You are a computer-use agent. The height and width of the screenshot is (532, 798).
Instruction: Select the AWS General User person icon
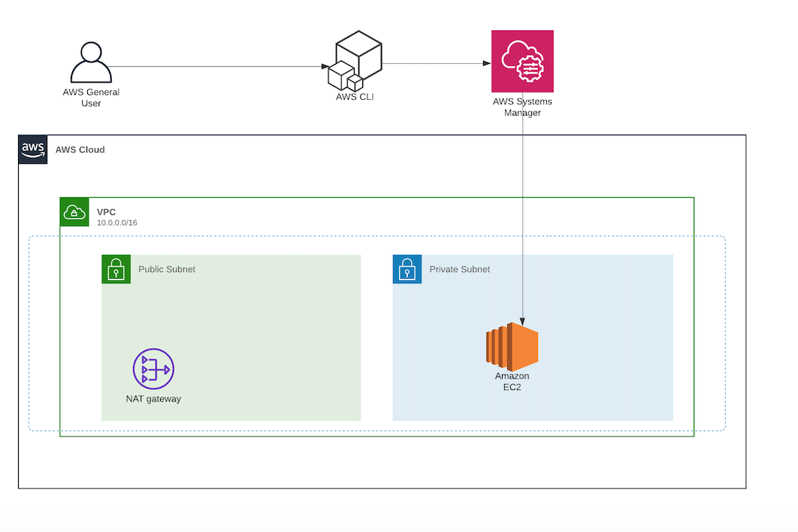point(91,62)
